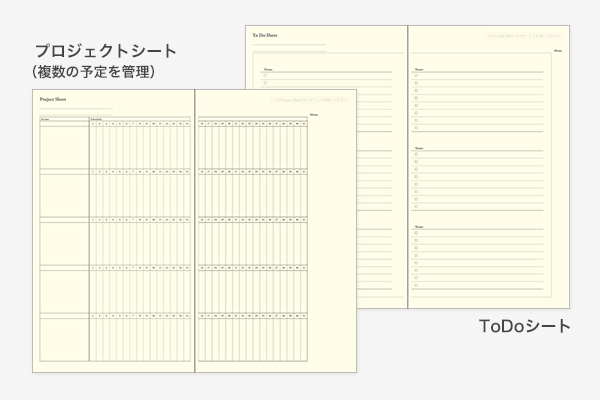Check first circle in middle Name section, right To Do page
This screenshot has height=400, width=600.
click(416, 155)
